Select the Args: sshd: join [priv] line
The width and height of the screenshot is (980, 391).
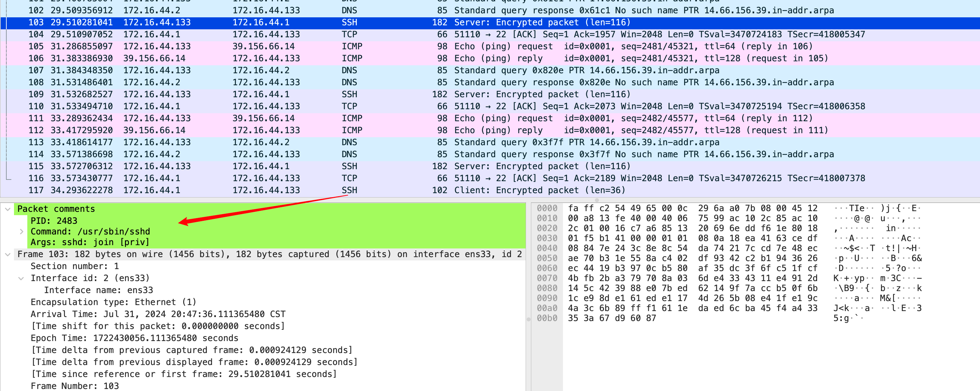90,242
